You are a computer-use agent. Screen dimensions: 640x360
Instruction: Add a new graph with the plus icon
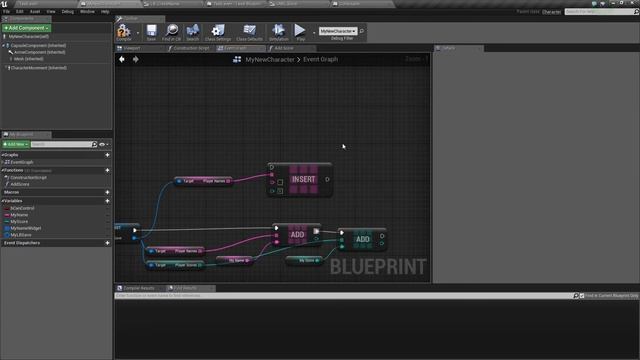point(107,155)
